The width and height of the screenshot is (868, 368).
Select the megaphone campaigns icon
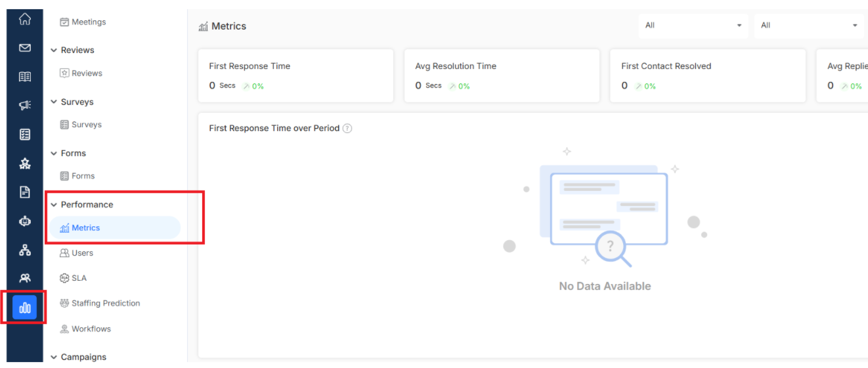[25, 106]
